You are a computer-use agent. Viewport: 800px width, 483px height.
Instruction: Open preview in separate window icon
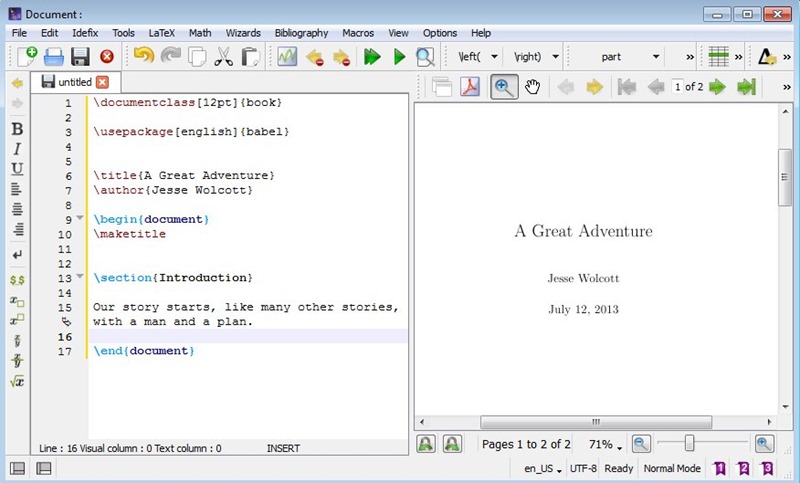[442, 87]
